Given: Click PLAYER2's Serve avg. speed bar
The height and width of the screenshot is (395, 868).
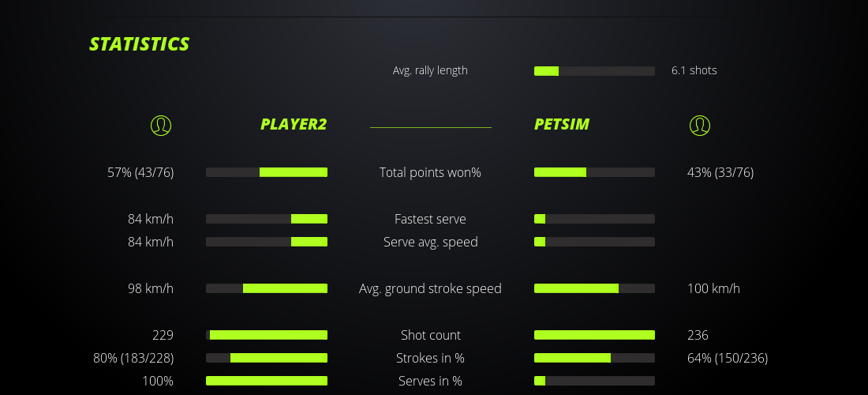Looking at the screenshot, I should click(267, 242).
